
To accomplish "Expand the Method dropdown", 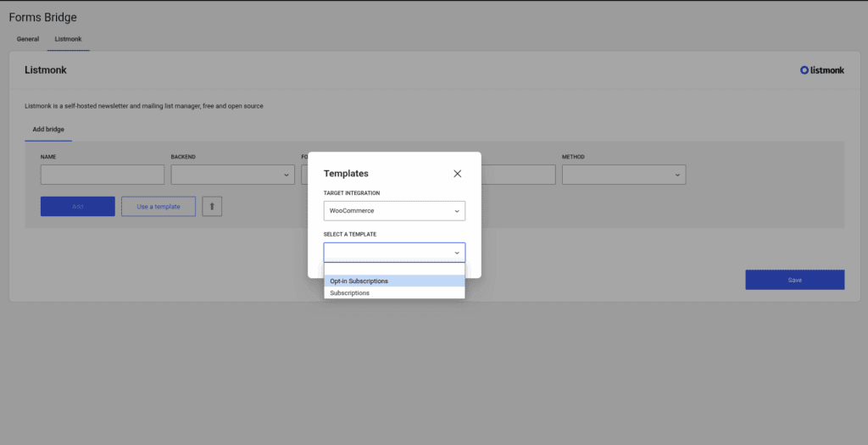I will click(624, 175).
